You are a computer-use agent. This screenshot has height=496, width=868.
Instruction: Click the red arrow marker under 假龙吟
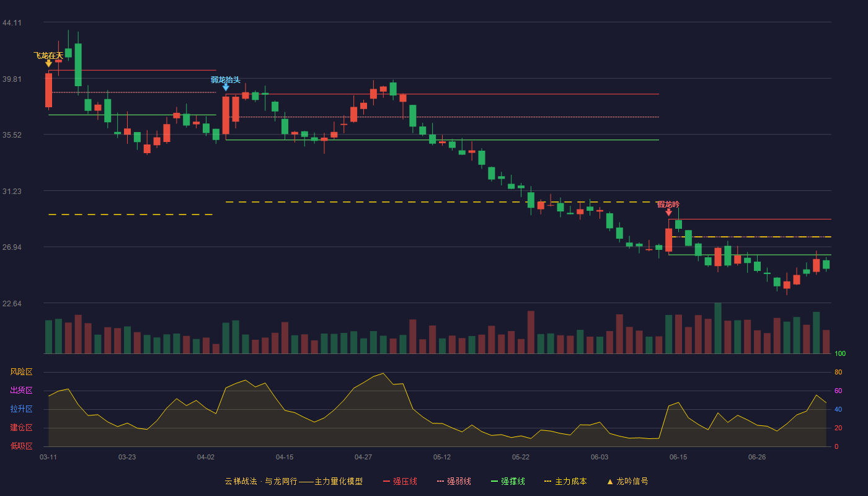coord(668,212)
